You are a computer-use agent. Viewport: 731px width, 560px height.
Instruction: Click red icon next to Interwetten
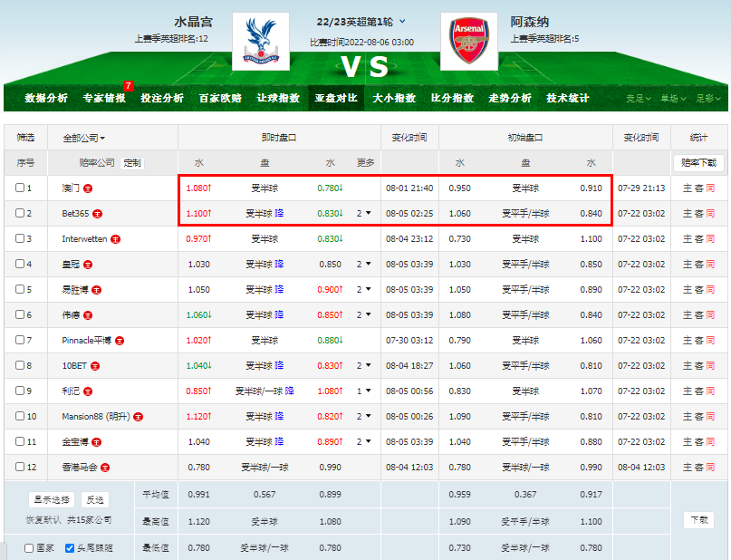coord(115,239)
